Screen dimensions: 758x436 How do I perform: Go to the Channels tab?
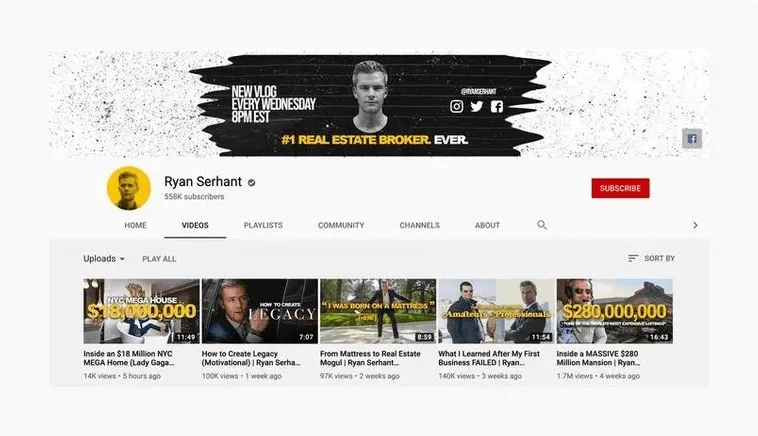tap(419, 225)
